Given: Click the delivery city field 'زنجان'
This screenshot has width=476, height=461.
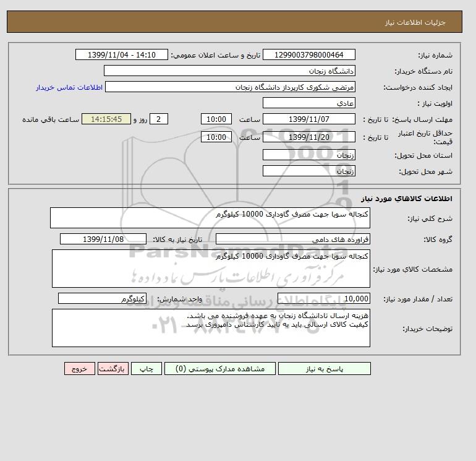Looking at the screenshot, I should [308, 171].
